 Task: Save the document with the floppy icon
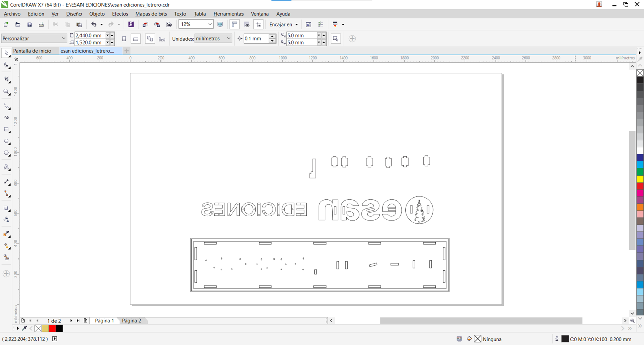tap(29, 24)
